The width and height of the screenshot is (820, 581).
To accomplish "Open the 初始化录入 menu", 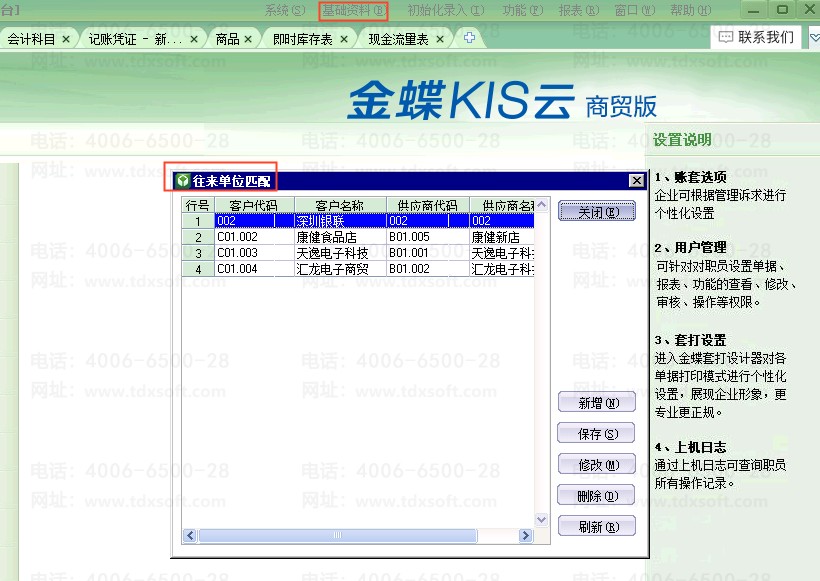I will (445, 11).
